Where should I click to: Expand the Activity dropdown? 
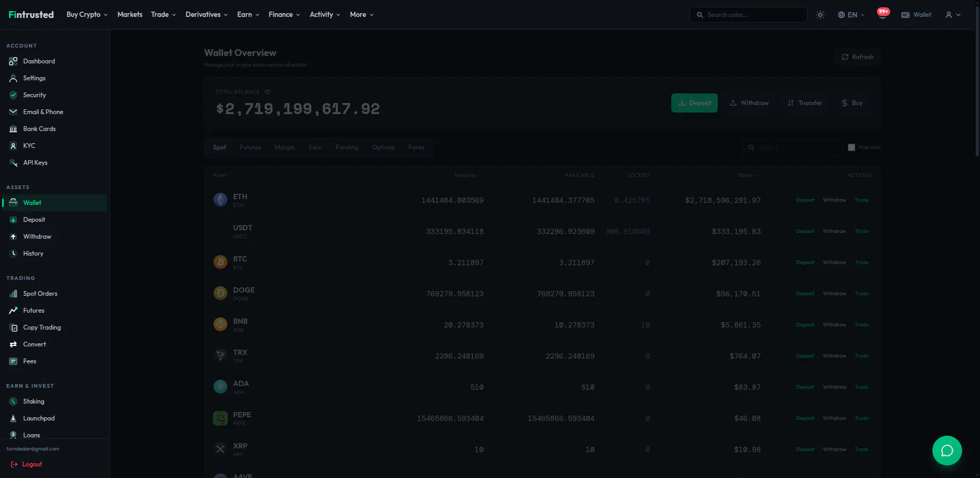click(x=325, y=15)
